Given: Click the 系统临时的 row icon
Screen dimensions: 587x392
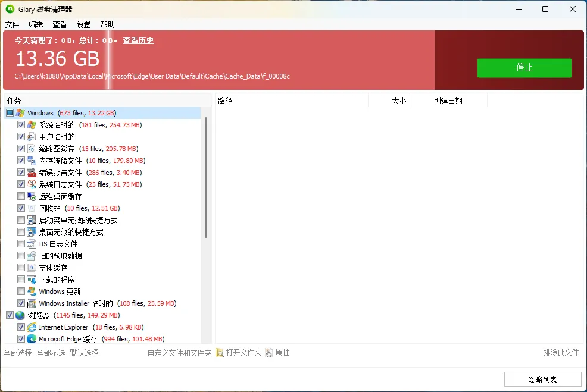Looking at the screenshot, I should 32,125.
